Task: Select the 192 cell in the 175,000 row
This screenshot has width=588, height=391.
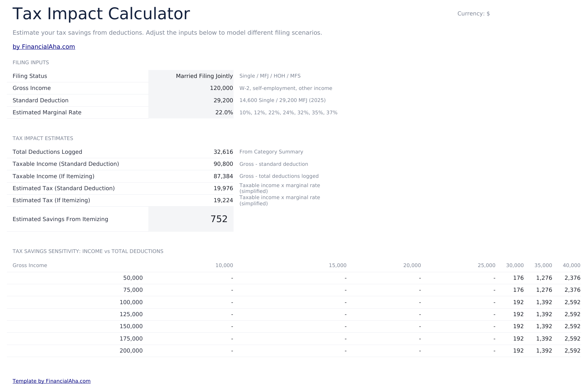Action: (518, 339)
